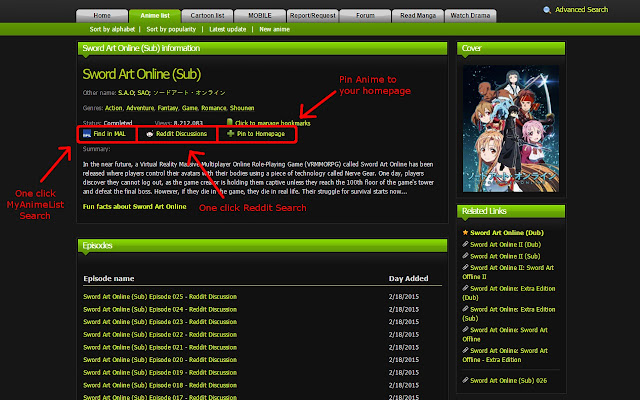Switch to the MOBILE tab
This screenshot has width=640, height=400.
[x=260, y=16]
